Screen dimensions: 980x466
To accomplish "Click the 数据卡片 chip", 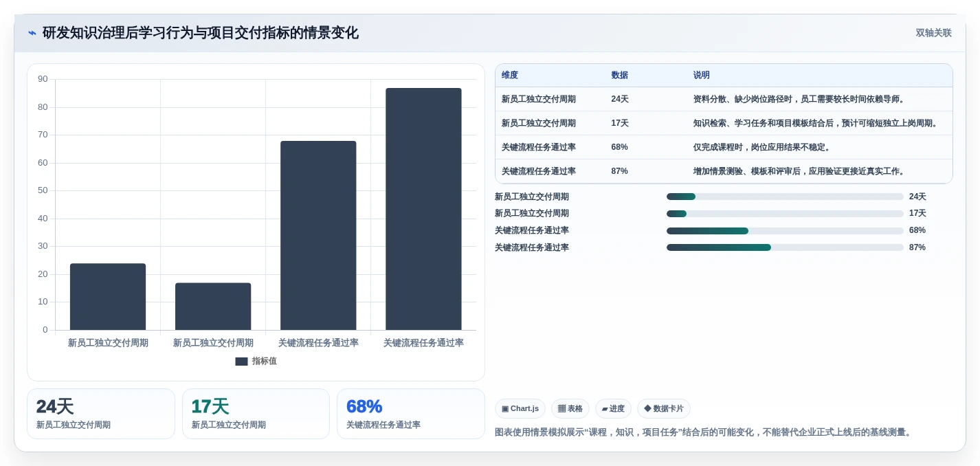I will coord(664,409).
